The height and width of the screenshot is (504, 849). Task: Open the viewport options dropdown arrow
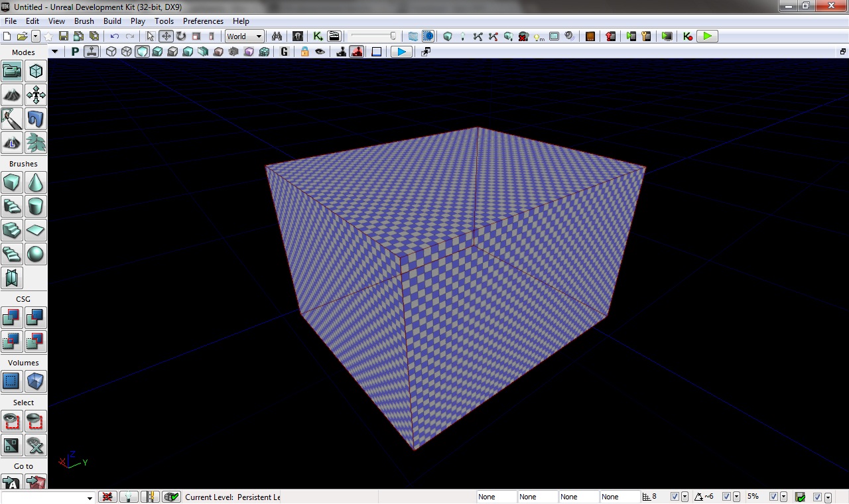coord(55,52)
